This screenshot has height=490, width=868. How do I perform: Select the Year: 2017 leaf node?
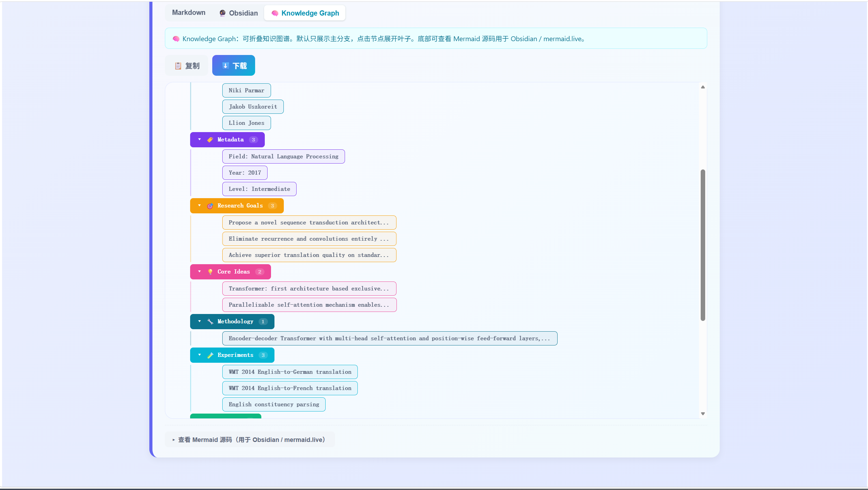pyautogui.click(x=245, y=173)
